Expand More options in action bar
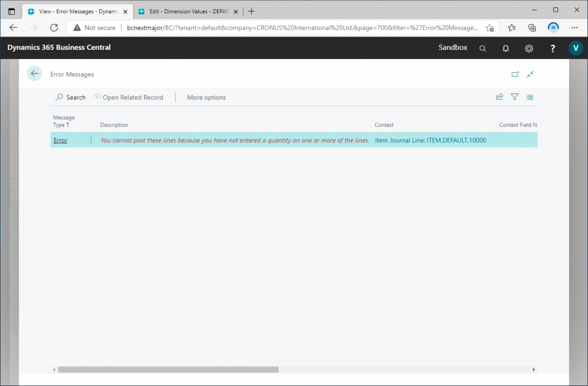 coord(206,98)
